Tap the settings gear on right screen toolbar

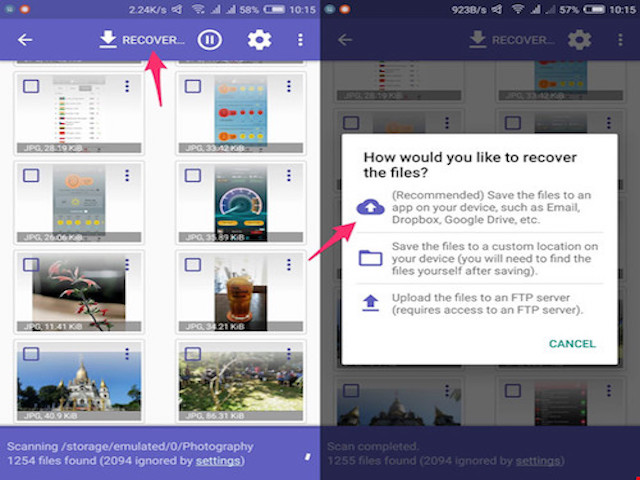click(x=581, y=40)
